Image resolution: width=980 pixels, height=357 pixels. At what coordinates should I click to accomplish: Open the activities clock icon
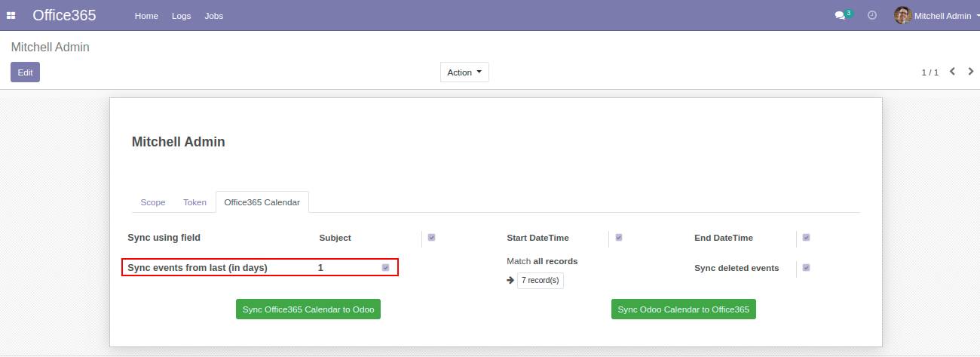click(x=872, y=15)
